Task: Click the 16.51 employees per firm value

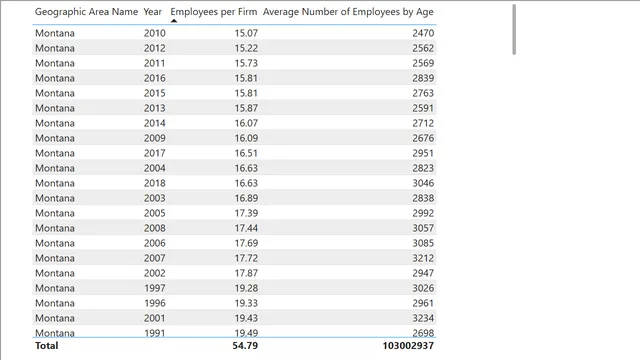Action: pyautogui.click(x=246, y=153)
